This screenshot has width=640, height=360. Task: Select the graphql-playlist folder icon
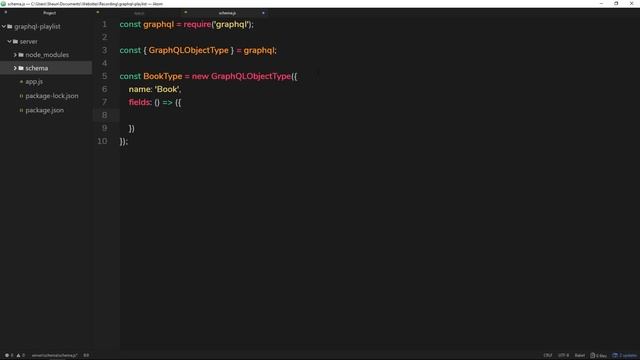click(10, 27)
